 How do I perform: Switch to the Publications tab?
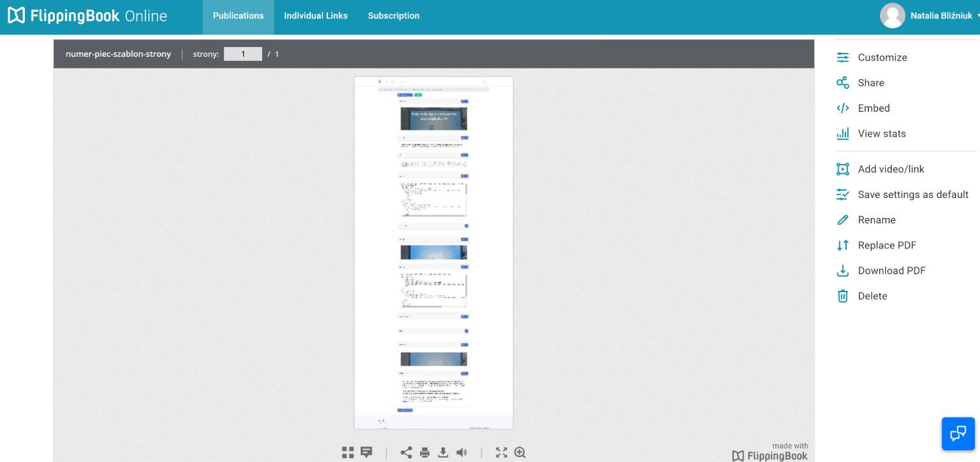[x=238, y=16]
